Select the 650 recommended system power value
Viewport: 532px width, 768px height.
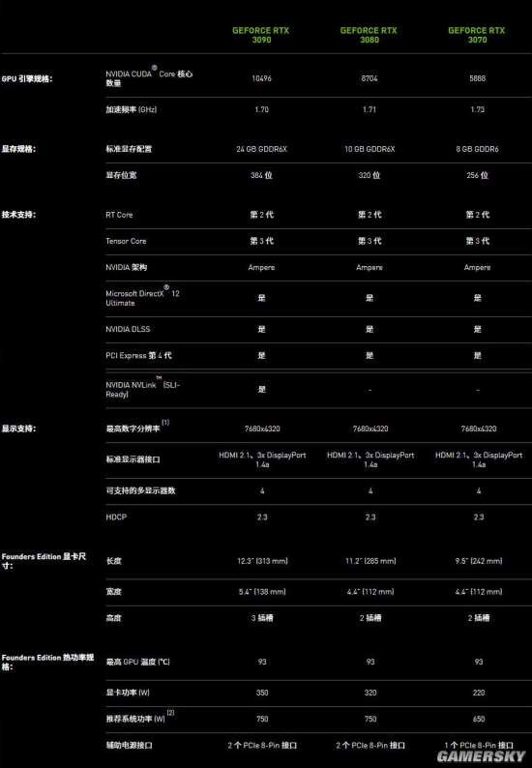click(479, 719)
